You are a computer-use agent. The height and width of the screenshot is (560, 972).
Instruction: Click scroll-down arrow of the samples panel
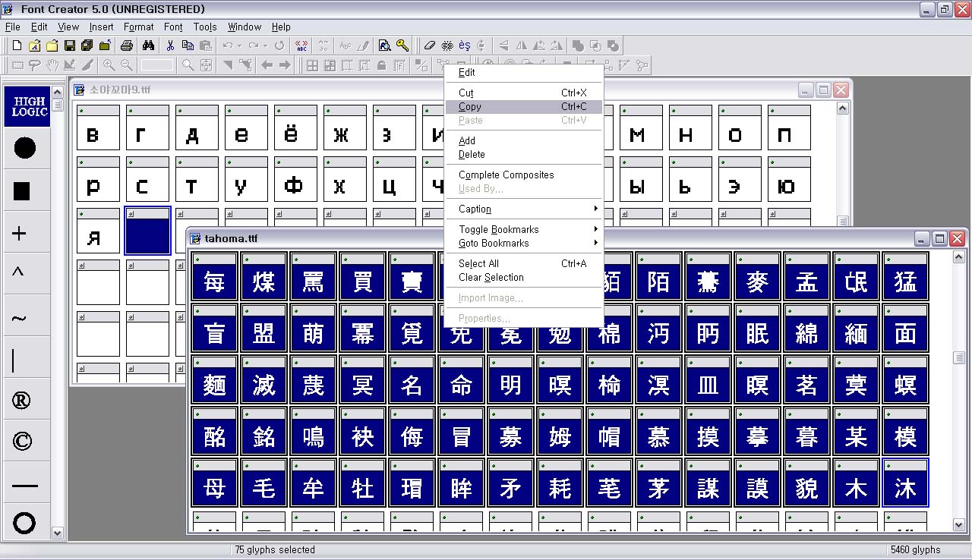[58, 533]
